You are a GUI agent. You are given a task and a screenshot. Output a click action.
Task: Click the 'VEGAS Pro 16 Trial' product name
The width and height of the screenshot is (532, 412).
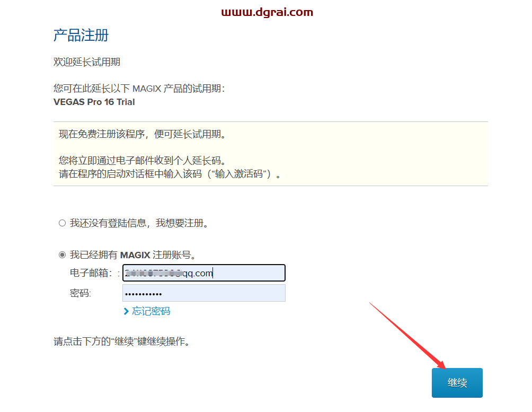[94, 102]
